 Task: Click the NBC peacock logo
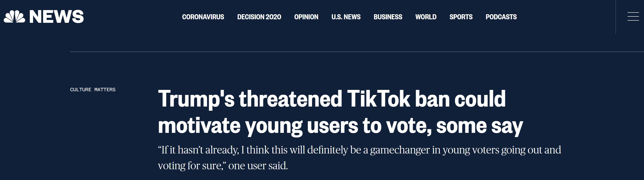[x=14, y=17]
